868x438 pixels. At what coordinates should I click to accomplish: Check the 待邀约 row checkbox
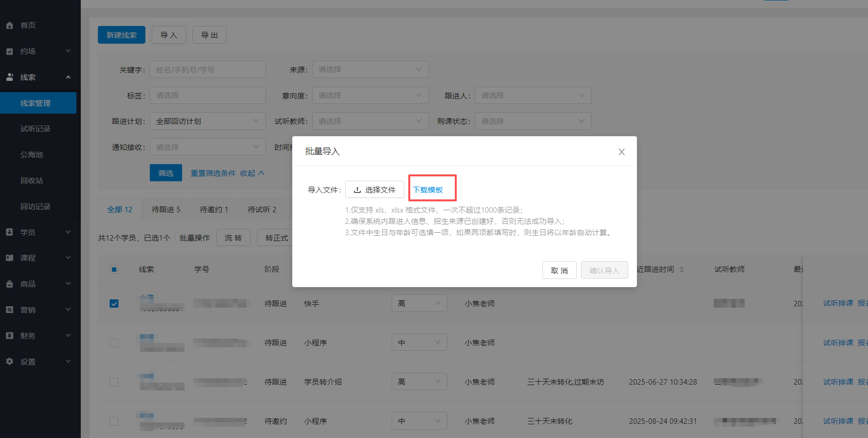coord(114,421)
